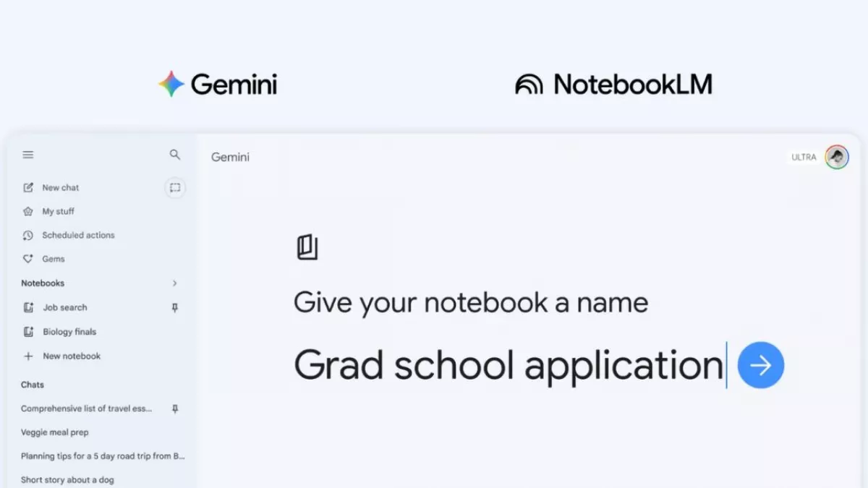Start a New chat

(x=60, y=188)
